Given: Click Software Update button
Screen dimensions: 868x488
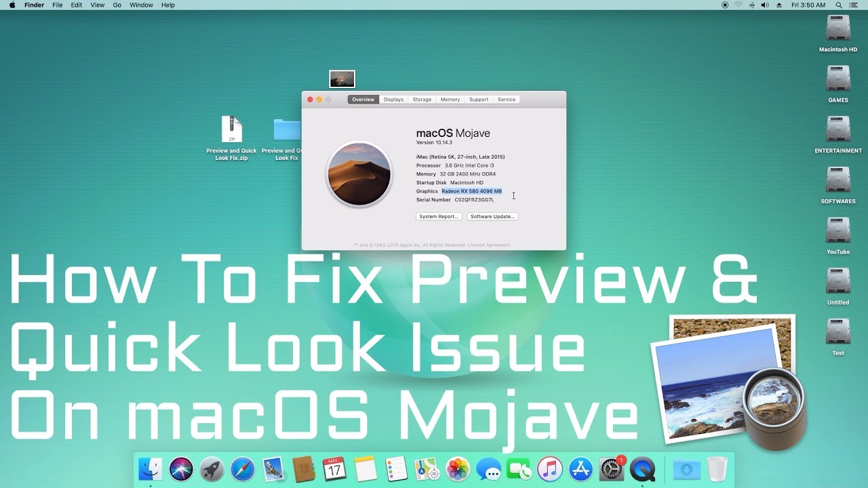Looking at the screenshot, I should pyautogui.click(x=492, y=216).
